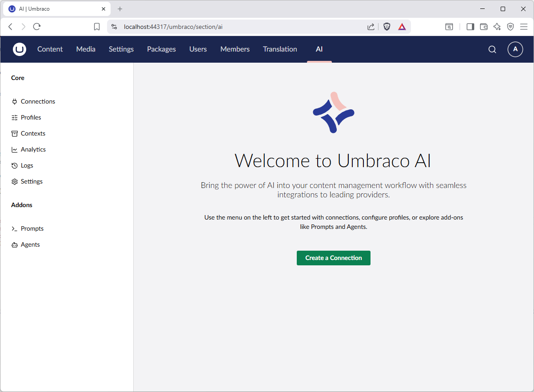Click the Umbraco logo in the top bar
534x392 pixels.
point(20,49)
